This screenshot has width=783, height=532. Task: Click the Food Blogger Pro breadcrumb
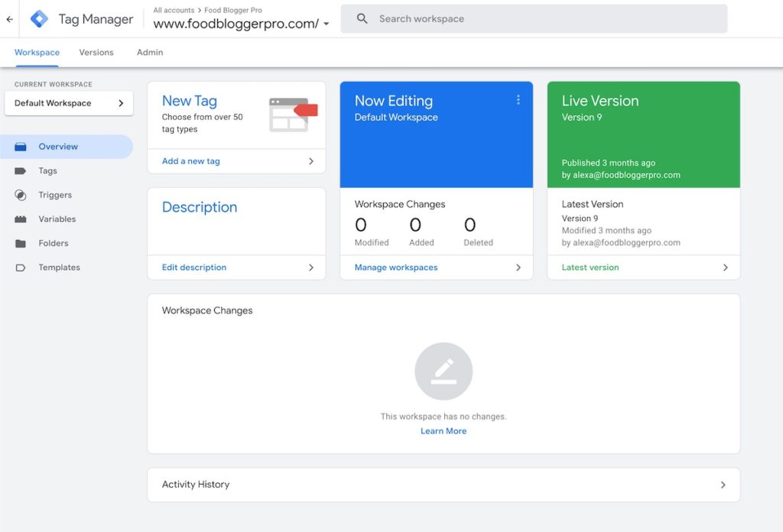click(x=233, y=10)
